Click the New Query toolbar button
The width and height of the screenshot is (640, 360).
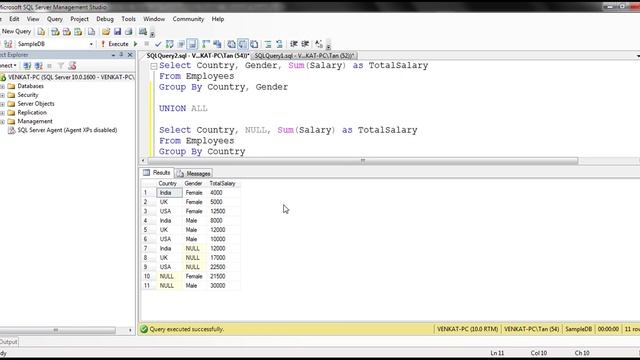point(16,31)
